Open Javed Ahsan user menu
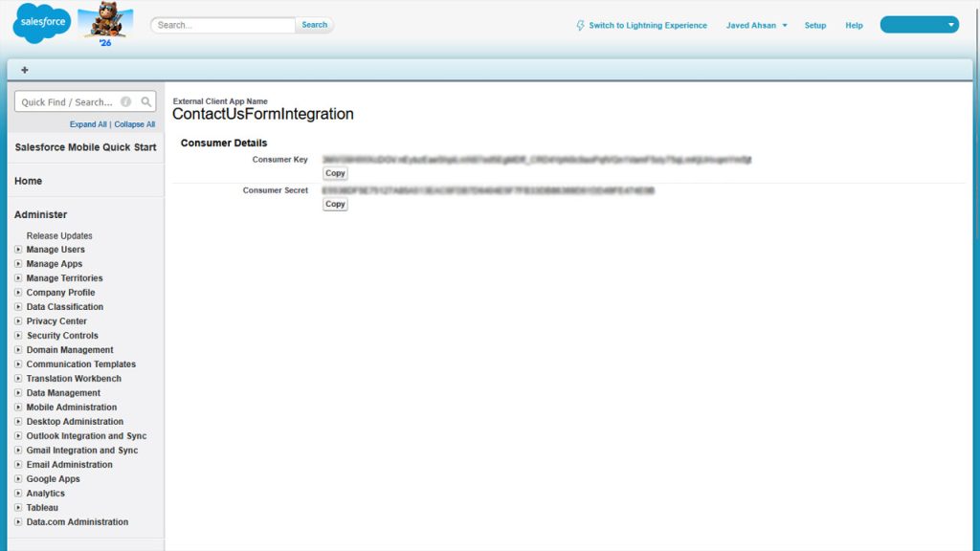Screen dimensions: 980x551 (756, 25)
